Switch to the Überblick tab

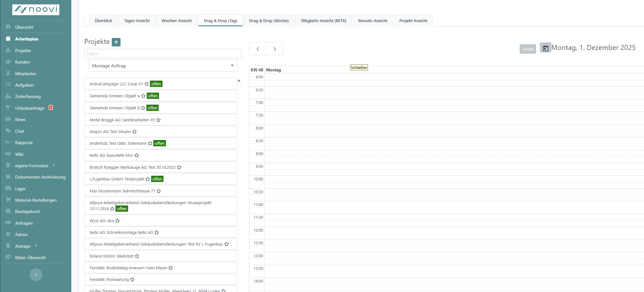103,21
